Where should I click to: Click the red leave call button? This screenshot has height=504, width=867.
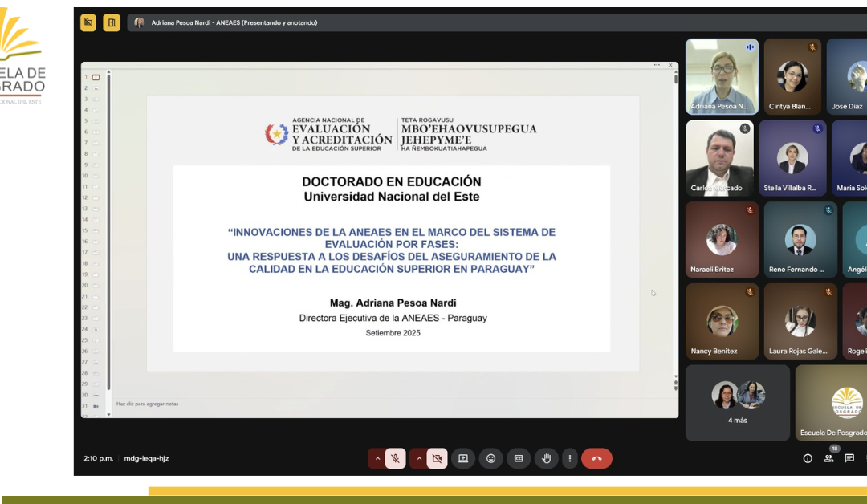(x=596, y=458)
